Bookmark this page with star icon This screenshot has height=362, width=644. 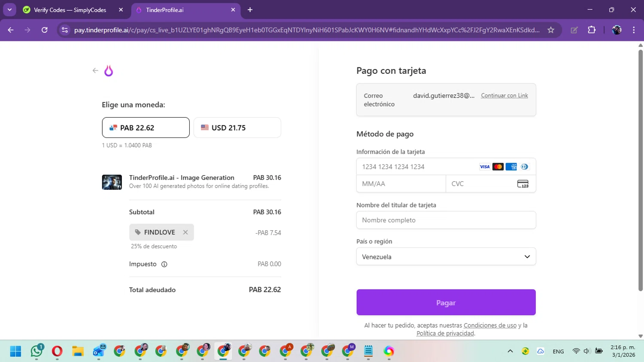[x=551, y=30]
